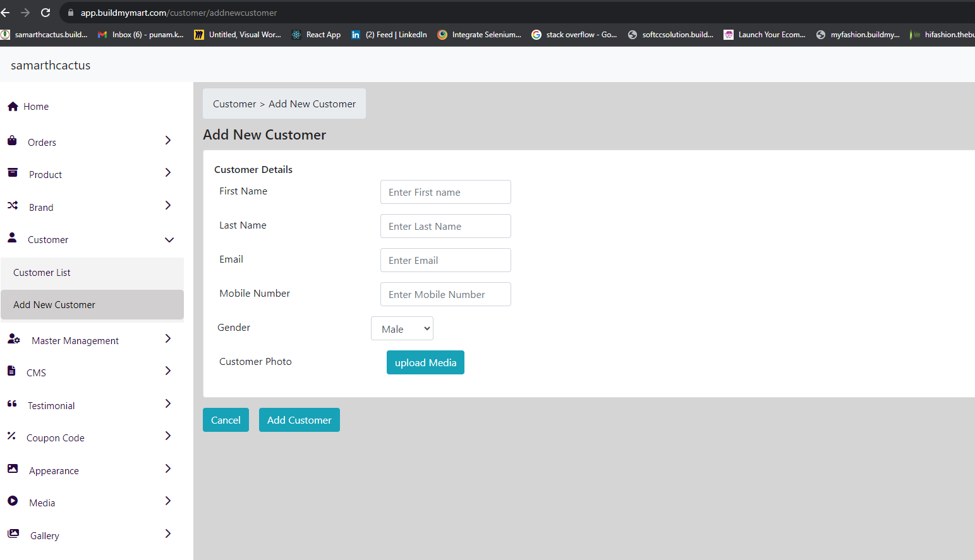Collapse the Customer menu chevron
975x560 pixels.
pyautogui.click(x=169, y=240)
